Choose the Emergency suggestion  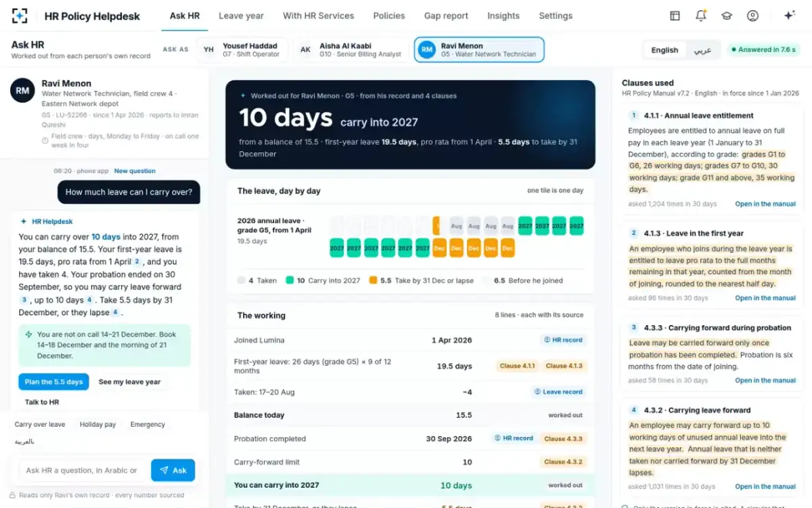click(148, 425)
